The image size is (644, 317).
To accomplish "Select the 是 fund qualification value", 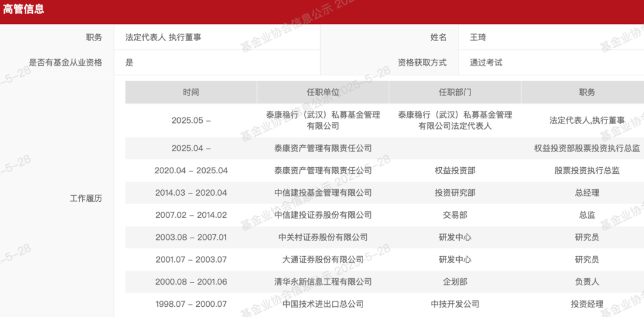I will 129,63.
